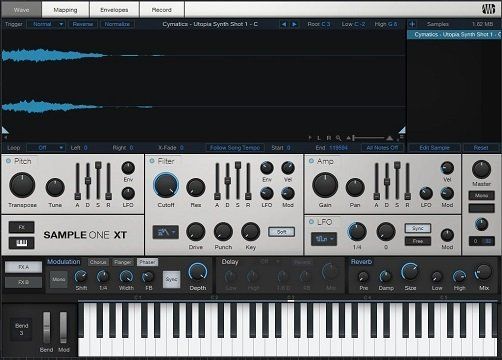Click the Tune knob
Image resolution: width=502 pixels, height=360 pixels.
coord(55,187)
